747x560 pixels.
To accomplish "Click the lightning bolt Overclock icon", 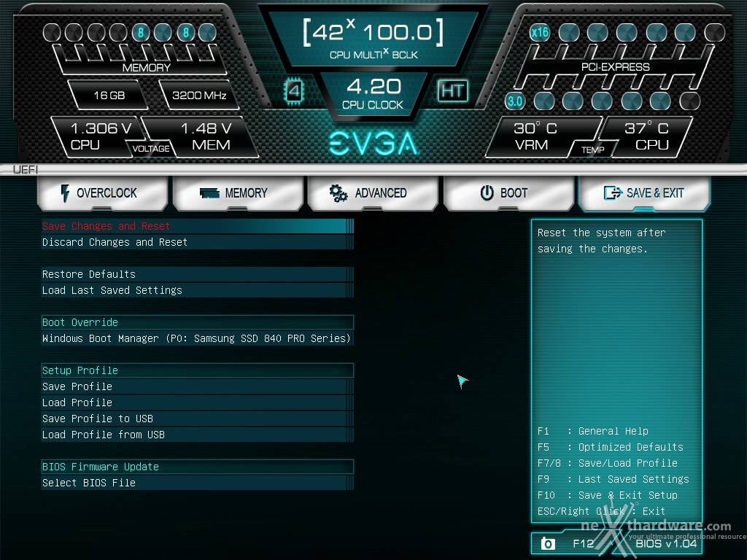I will [65, 192].
